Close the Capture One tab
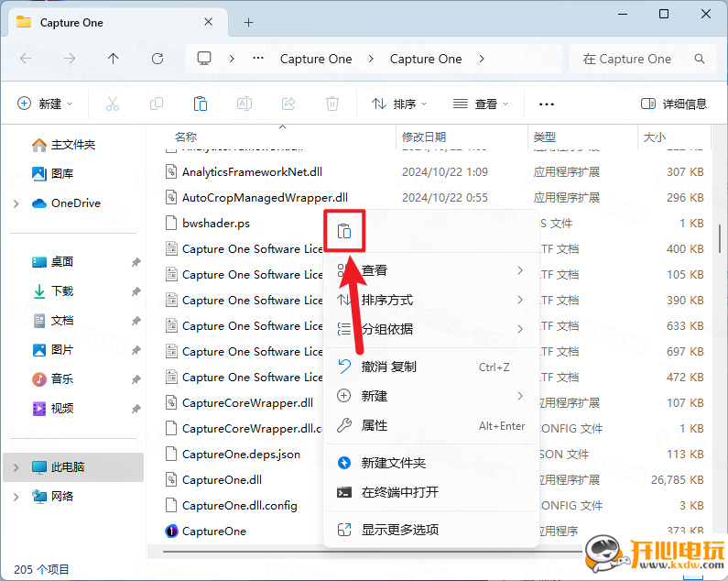 click(209, 22)
